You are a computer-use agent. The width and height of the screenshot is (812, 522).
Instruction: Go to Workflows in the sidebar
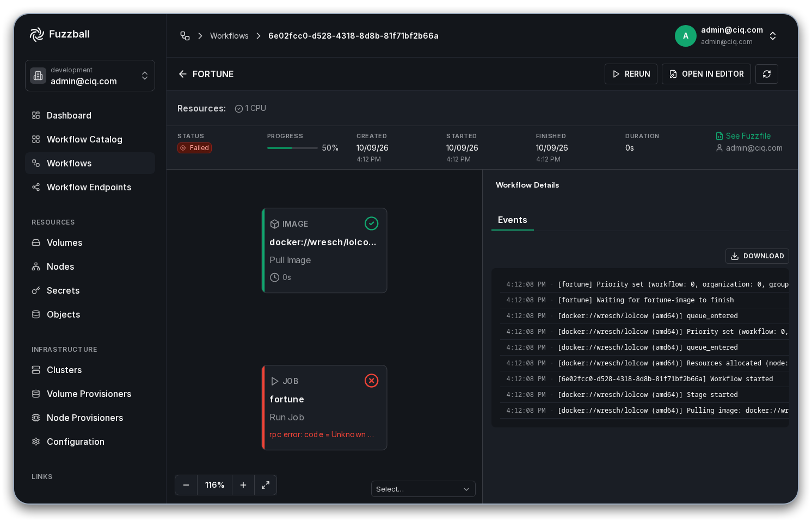[90, 163]
